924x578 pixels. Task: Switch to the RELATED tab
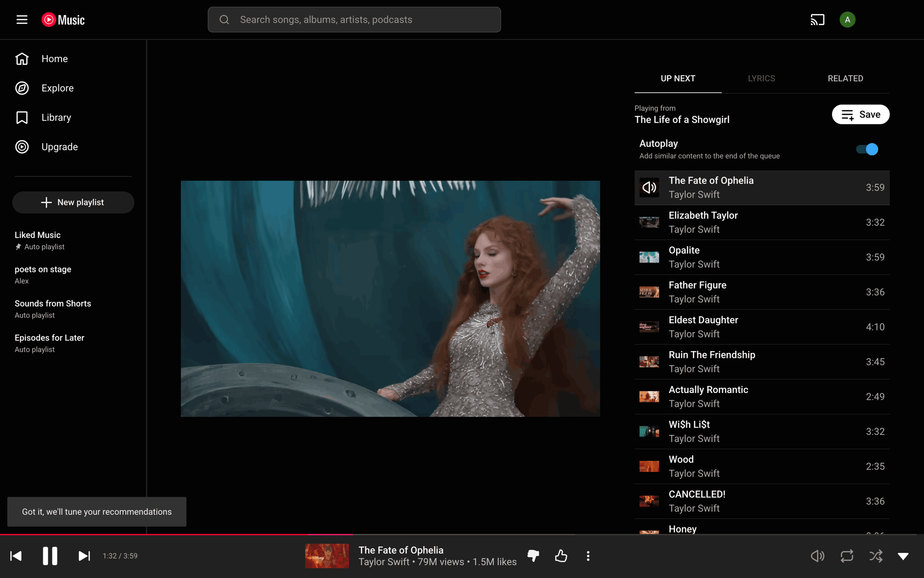point(845,79)
